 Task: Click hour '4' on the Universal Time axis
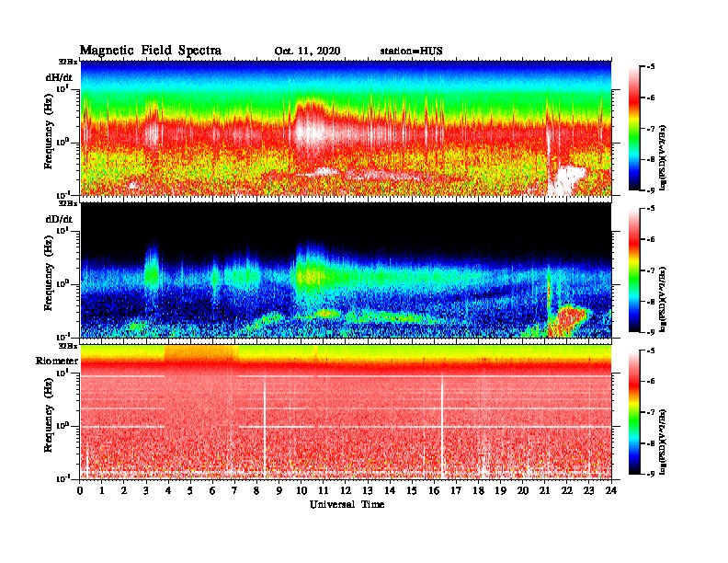[x=168, y=491]
